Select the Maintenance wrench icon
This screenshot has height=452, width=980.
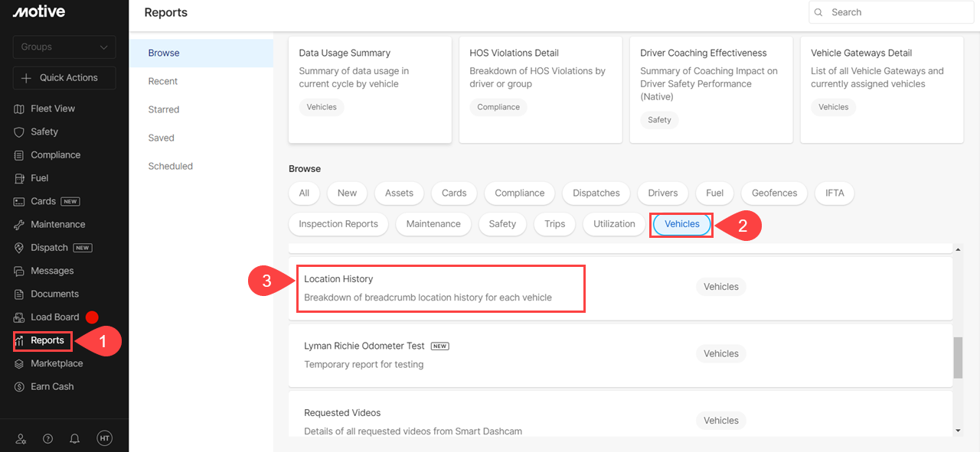pos(19,225)
